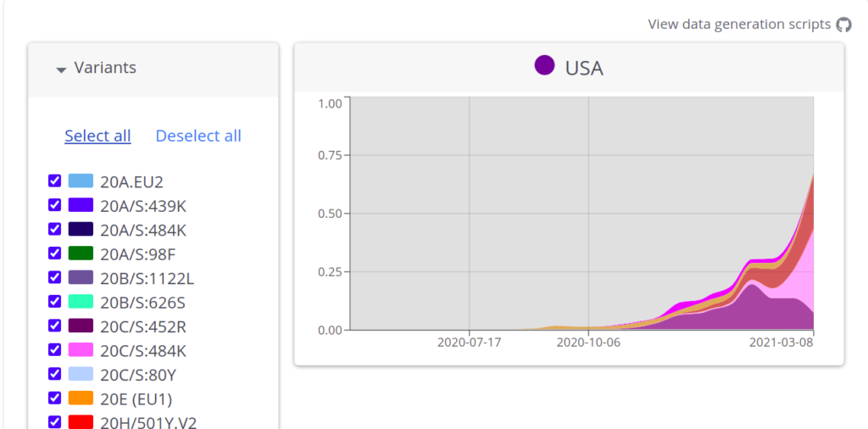The image size is (868, 429).
Task: Uncheck the 20C/S:80Y checkbox
Action: pos(55,374)
